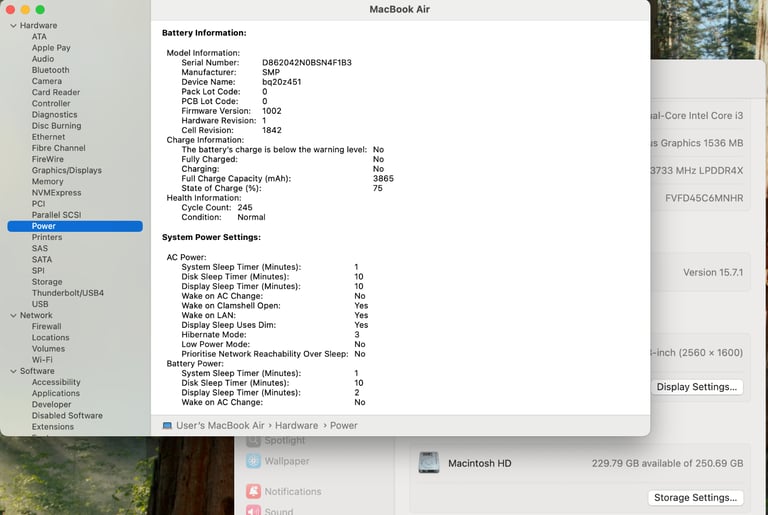
Task: Select Card Reader in the sidebar
Action: pos(56,93)
